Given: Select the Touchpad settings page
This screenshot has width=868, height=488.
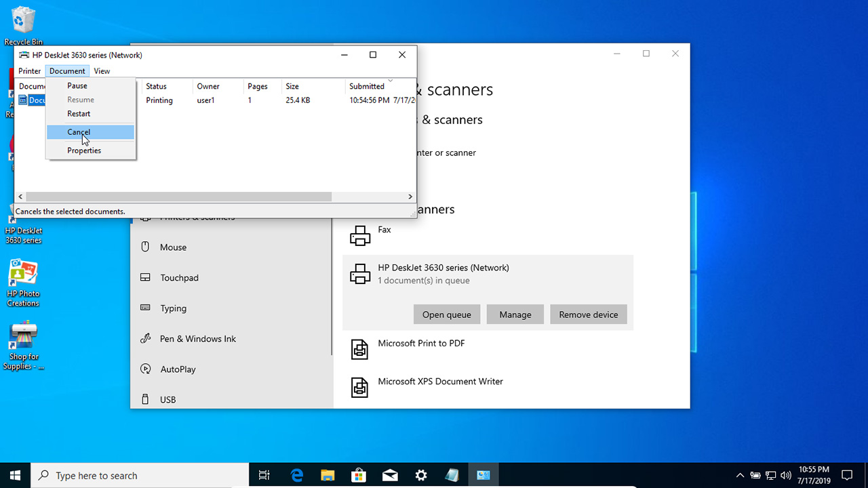Looking at the screenshot, I should pyautogui.click(x=231, y=278).
